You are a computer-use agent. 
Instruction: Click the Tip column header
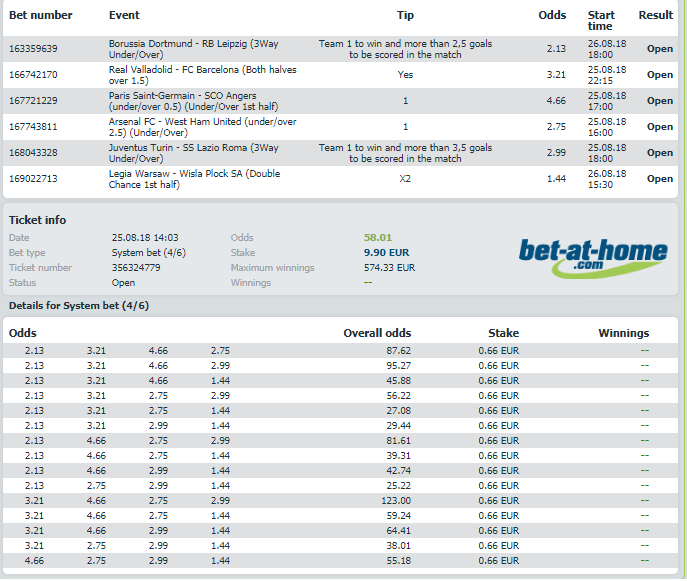pyautogui.click(x=405, y=15)
